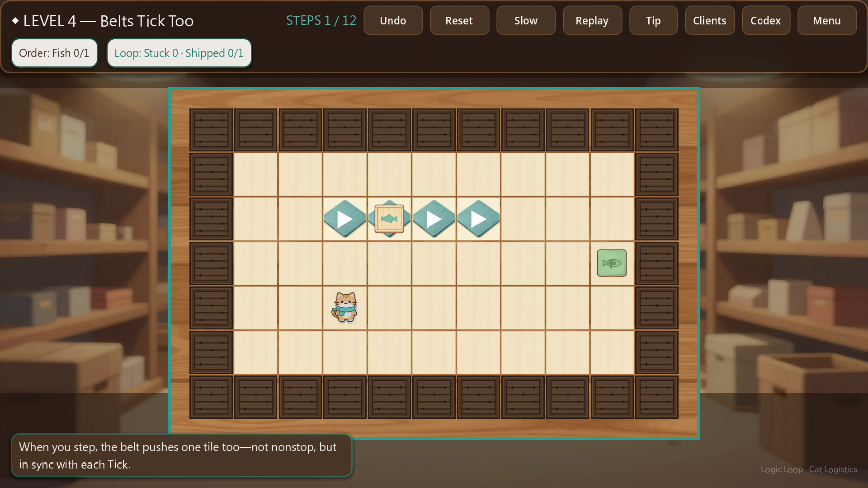Click the leftmost conveyor belt arrow tile

click(x=345, y=219)
